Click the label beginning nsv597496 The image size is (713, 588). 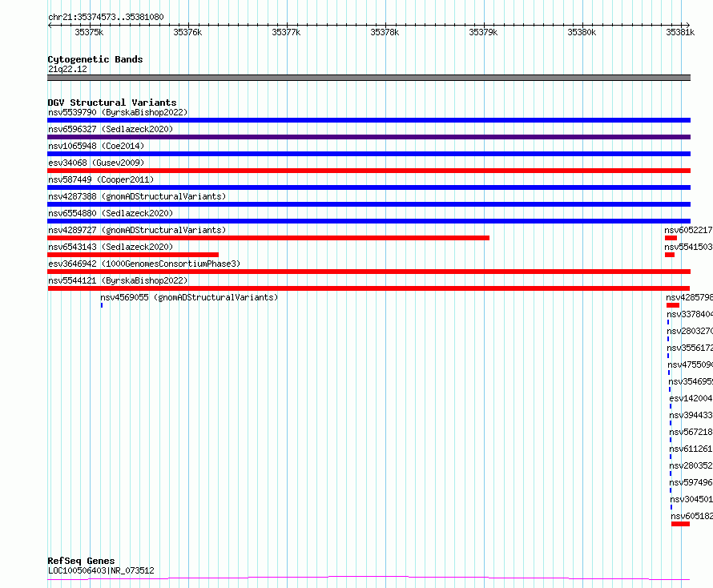pyautogui.click(x=691, y=482)
